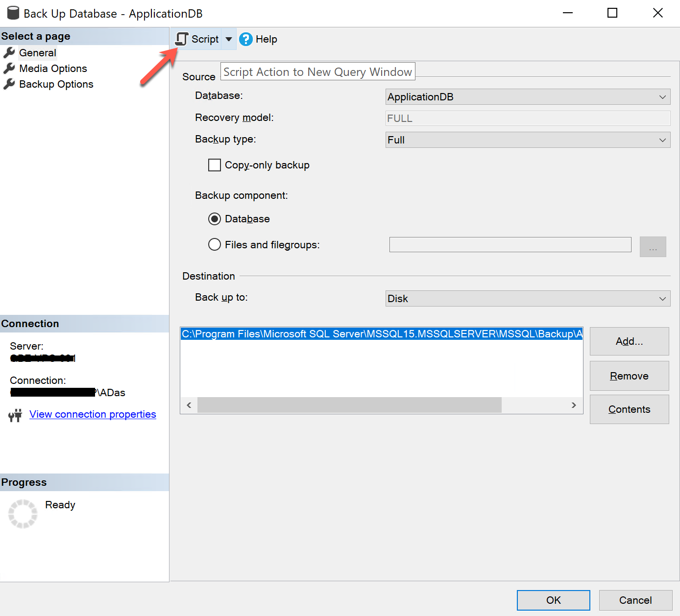Open View connection properties link
The width and height of the screenshot is (680, 616).
(93, 414)
